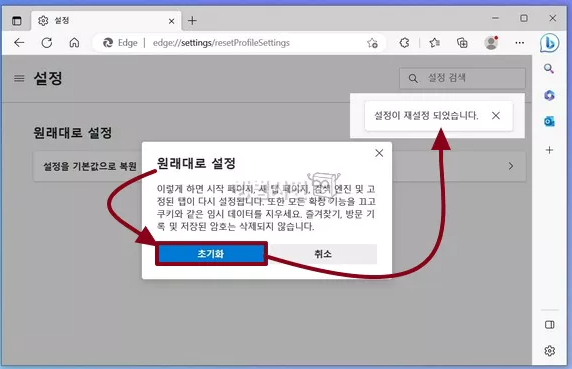Click the 설정이 재설정 되었습니다 message text
Image resolution: width=572 pixels, height=369 pixels.
[426, 116]
